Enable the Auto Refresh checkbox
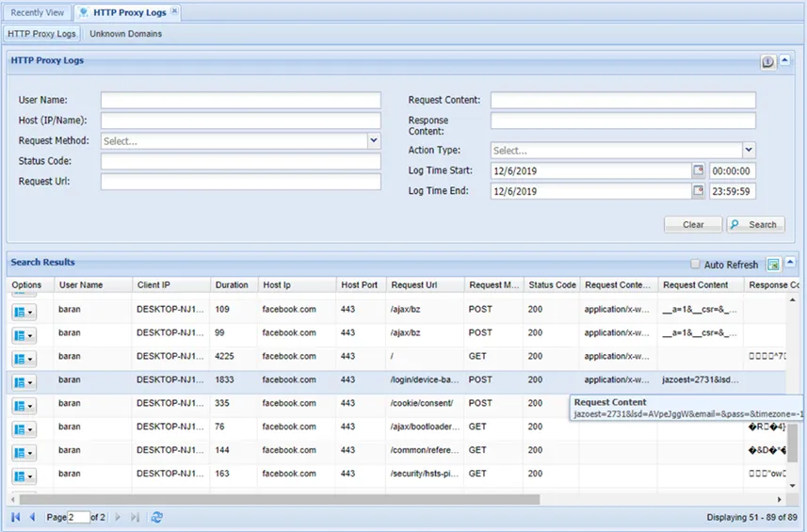 pyautogui.click(x=695, y=264)
